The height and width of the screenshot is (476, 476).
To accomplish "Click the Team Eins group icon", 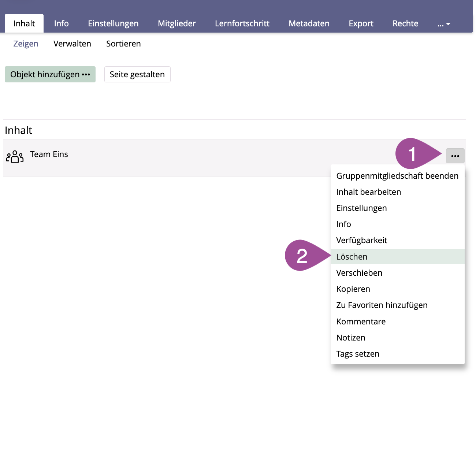I will (x=15, y=156).
